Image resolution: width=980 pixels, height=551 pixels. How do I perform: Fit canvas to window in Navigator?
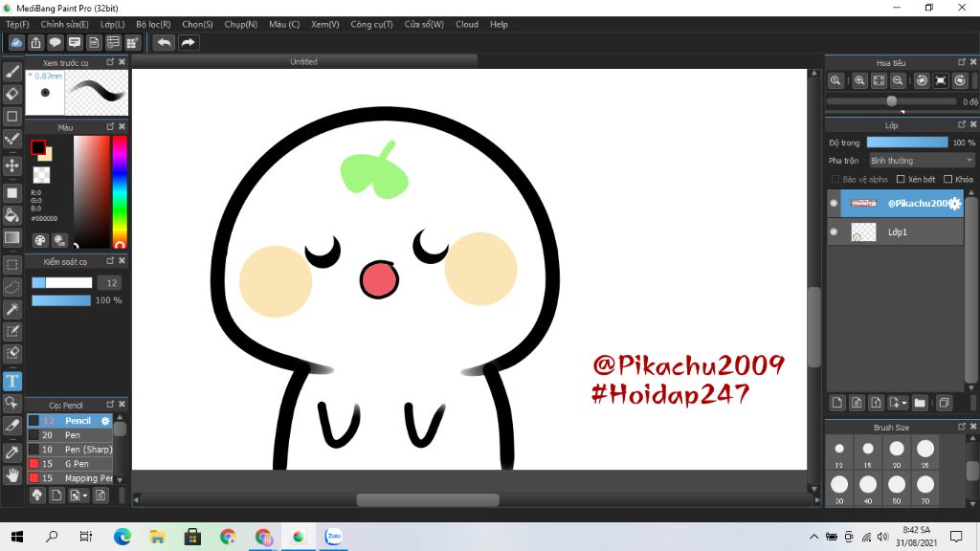click(x=879, y=80)
